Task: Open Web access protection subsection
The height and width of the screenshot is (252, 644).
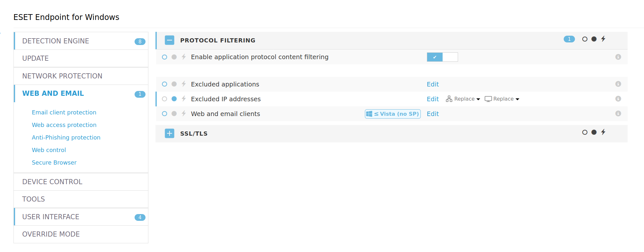Action: 64,125
